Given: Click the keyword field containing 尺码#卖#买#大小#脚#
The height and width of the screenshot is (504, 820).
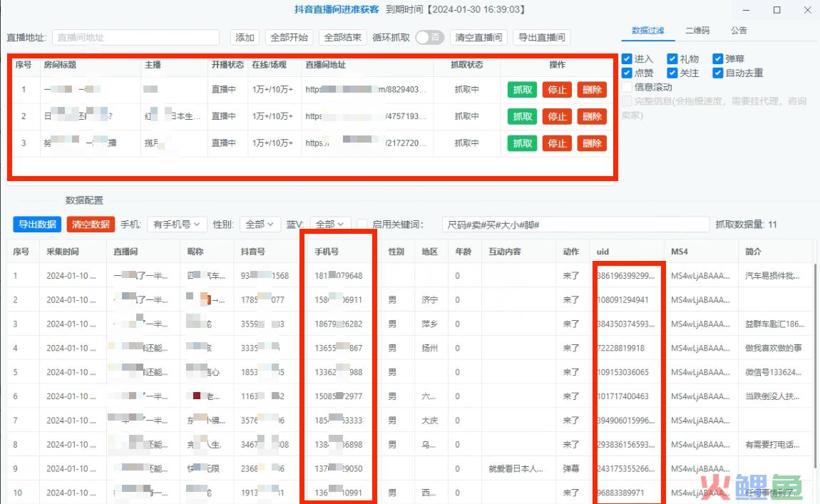Looking at the screenshot, I should click(x=575, y=225).
